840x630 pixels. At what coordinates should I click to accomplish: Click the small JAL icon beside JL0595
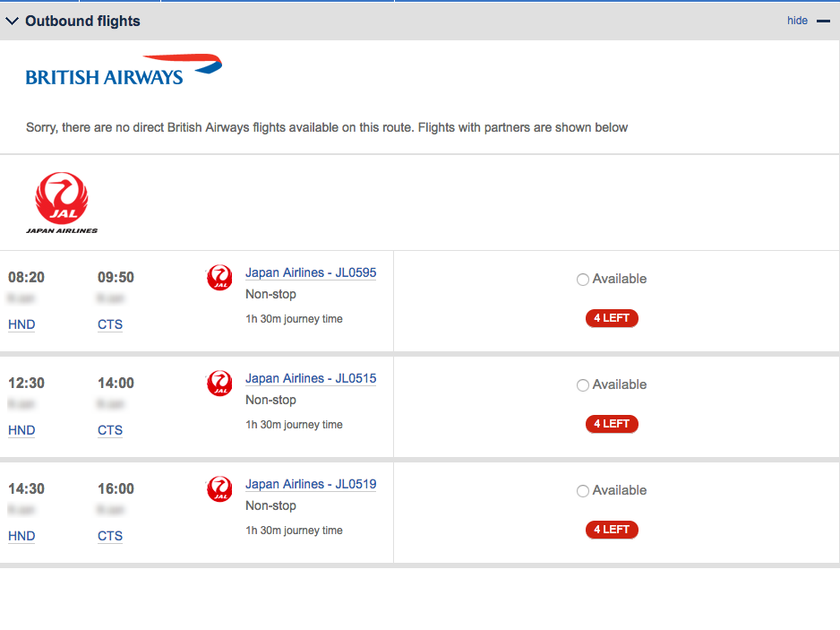[x=219, y=277]
